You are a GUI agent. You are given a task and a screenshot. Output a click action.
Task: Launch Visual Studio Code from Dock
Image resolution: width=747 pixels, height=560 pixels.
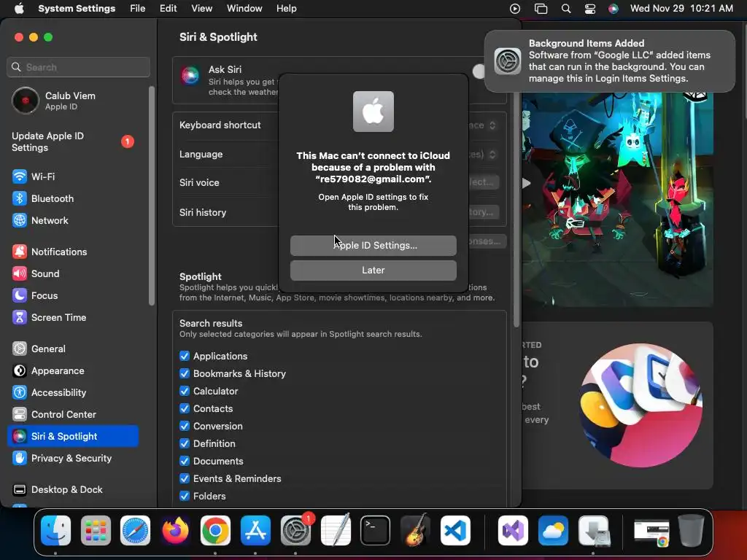455,531
